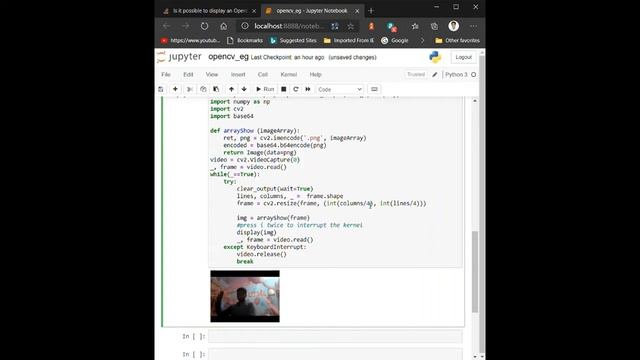Click the page vertical scrollbar thumb

475,271
